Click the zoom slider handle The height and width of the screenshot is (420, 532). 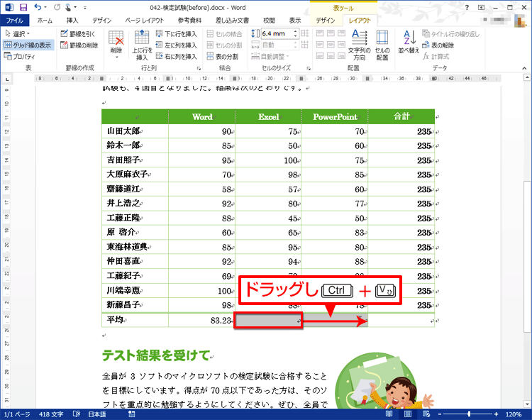click(x=469, y=414)
